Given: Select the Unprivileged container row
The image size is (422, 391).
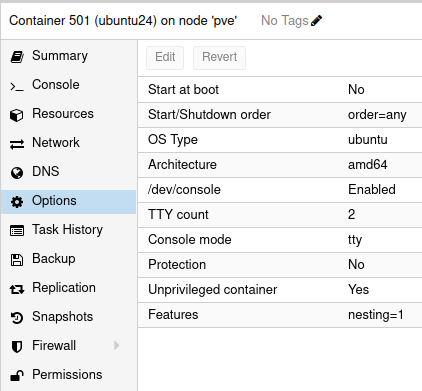Looking at the screenshot, I should pos(280,290).
